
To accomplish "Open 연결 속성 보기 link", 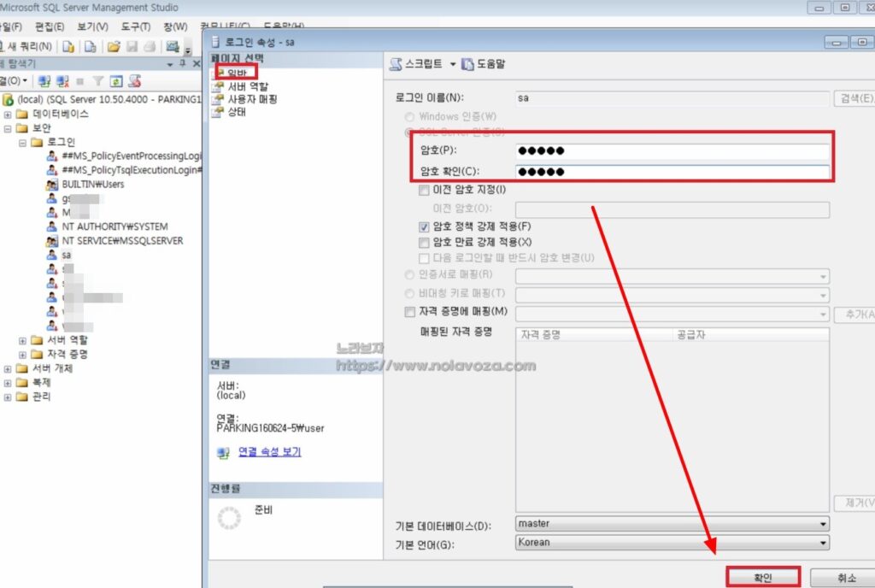I will (x=269, y=452).
